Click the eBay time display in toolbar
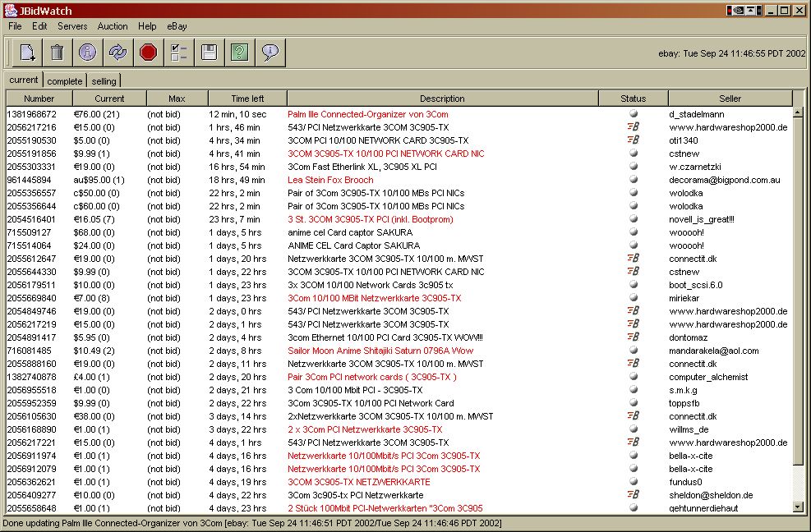This screenshot has height=532, width=811. (x=731, y=53)
